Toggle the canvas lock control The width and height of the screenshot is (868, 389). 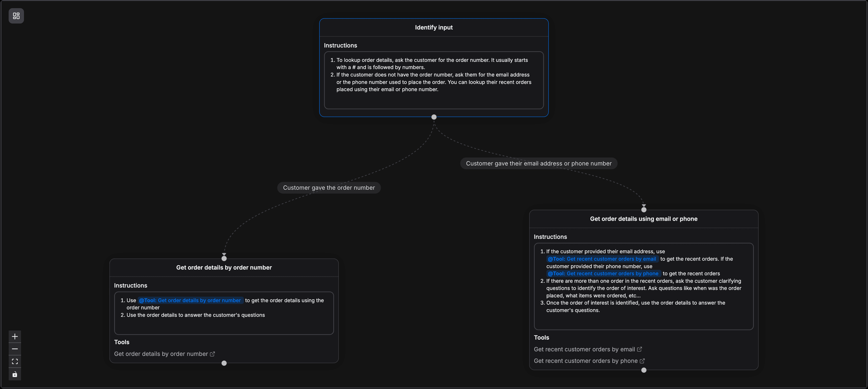point(14,374)
